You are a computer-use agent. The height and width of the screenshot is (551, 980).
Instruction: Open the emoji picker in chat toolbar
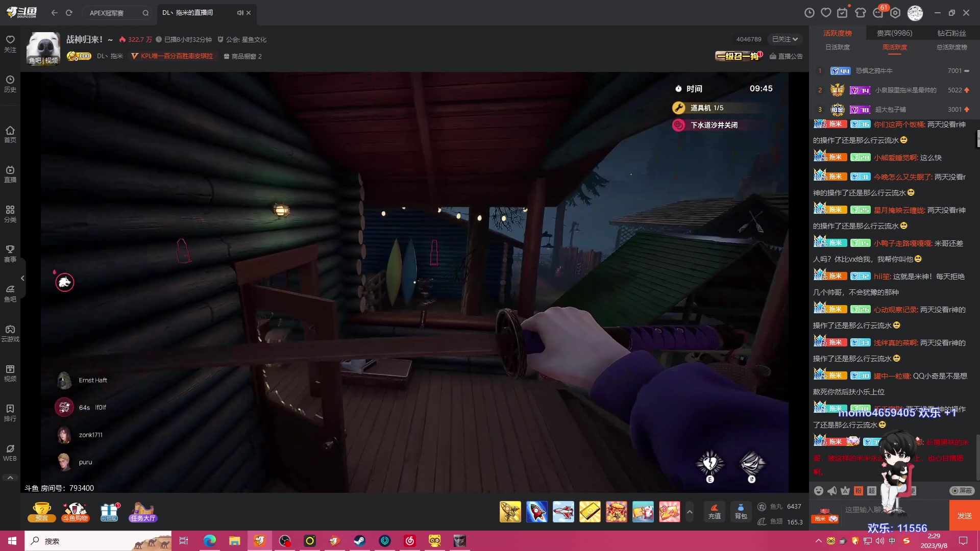(819, 490)
